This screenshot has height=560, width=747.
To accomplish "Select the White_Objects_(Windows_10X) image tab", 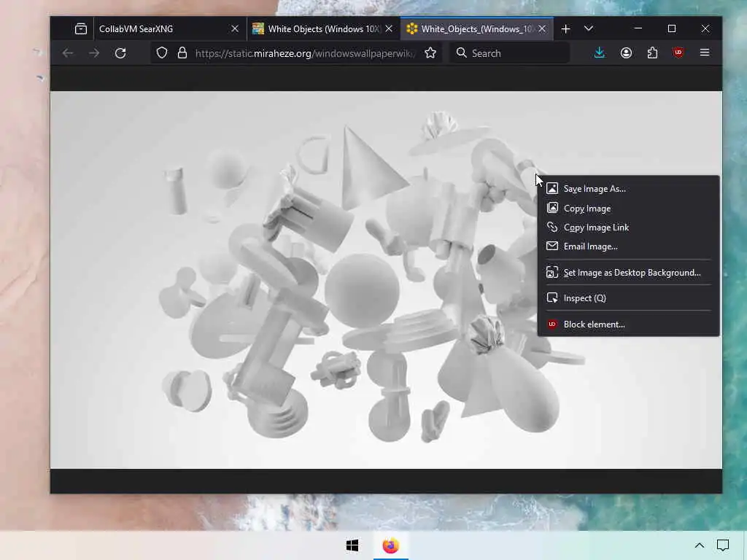I will coord(477,29).
